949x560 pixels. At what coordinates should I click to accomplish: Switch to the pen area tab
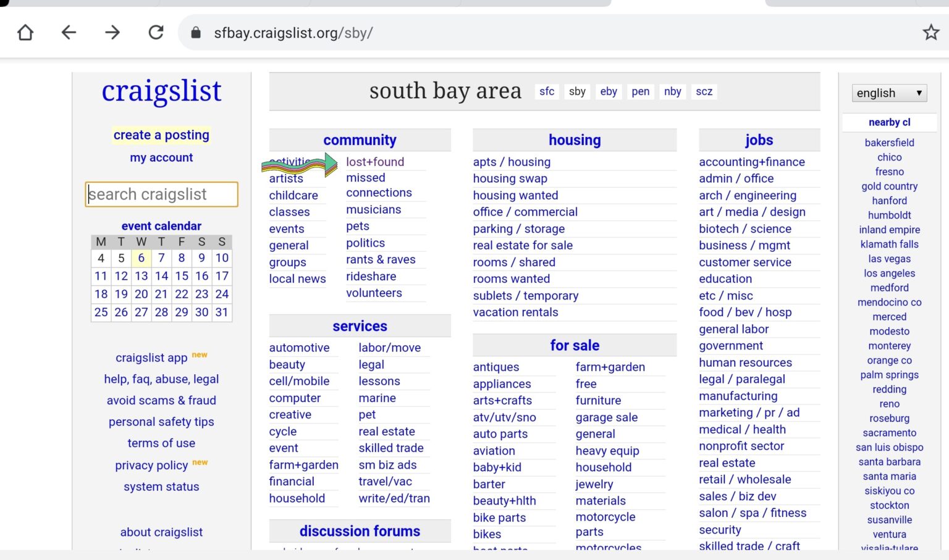pos(641,91)
